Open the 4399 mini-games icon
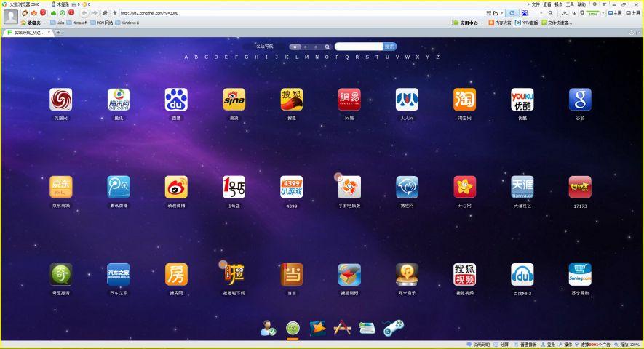This screenshot has height=349, width=644. 292,188
